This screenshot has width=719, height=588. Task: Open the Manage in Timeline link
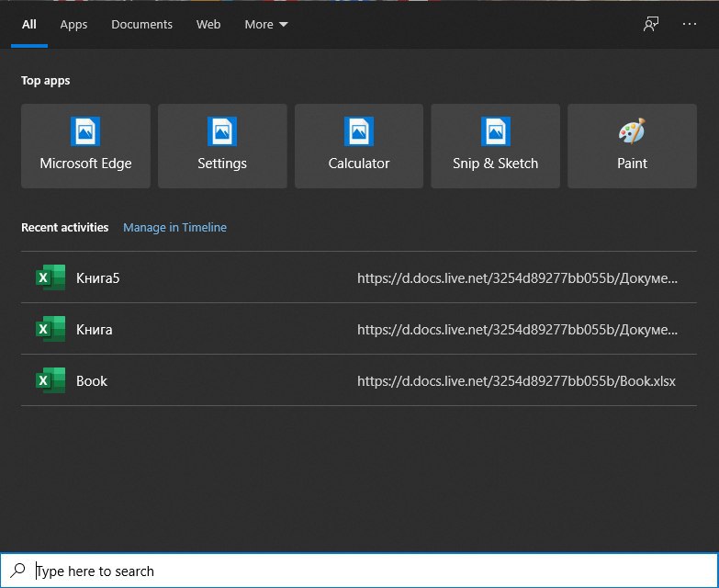tap(174, 228)
